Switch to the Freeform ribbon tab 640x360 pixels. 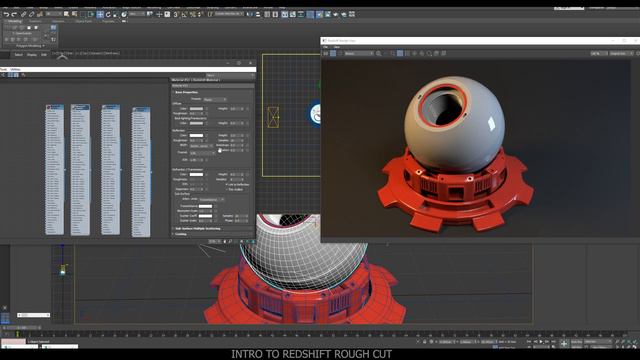[x=35, y=21]
